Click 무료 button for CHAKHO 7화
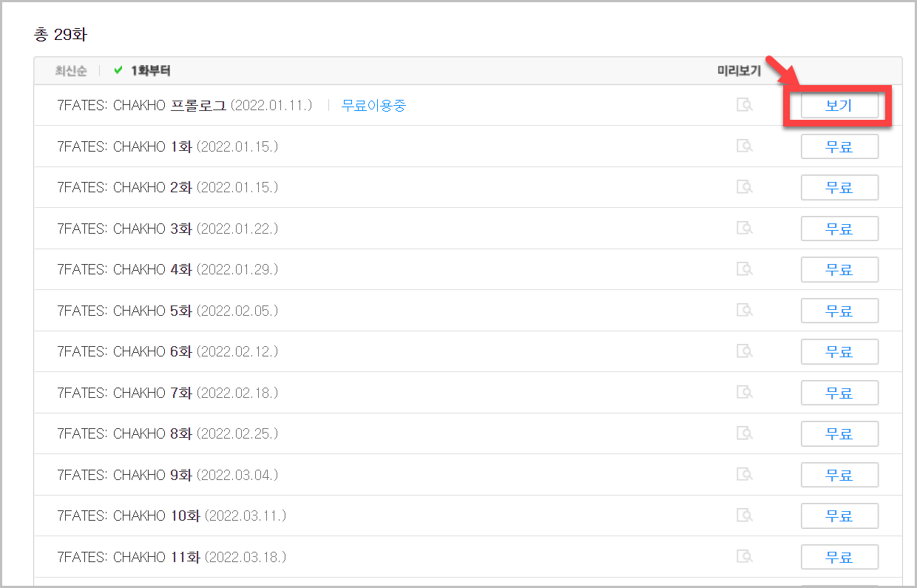The height and width of the screenshot is (588, 917). coord(839,393)
